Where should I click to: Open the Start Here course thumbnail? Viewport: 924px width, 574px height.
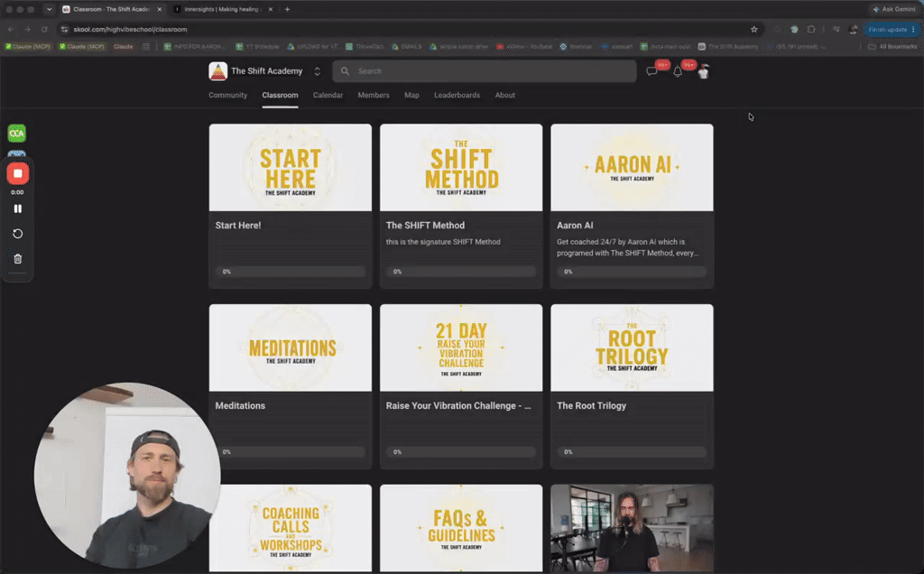tap(291, 167)
